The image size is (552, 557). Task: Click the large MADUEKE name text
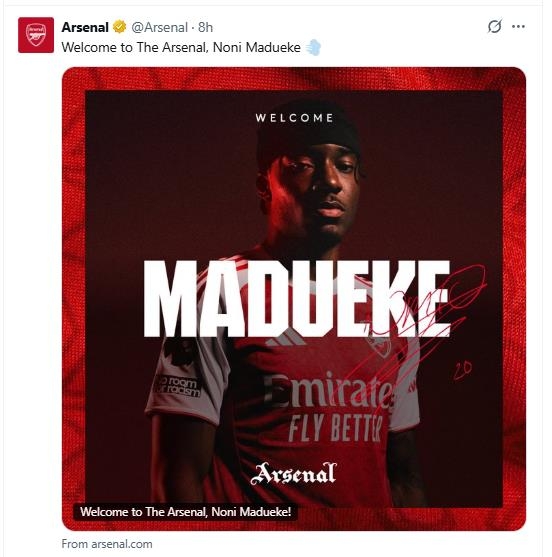click(297, 299)
